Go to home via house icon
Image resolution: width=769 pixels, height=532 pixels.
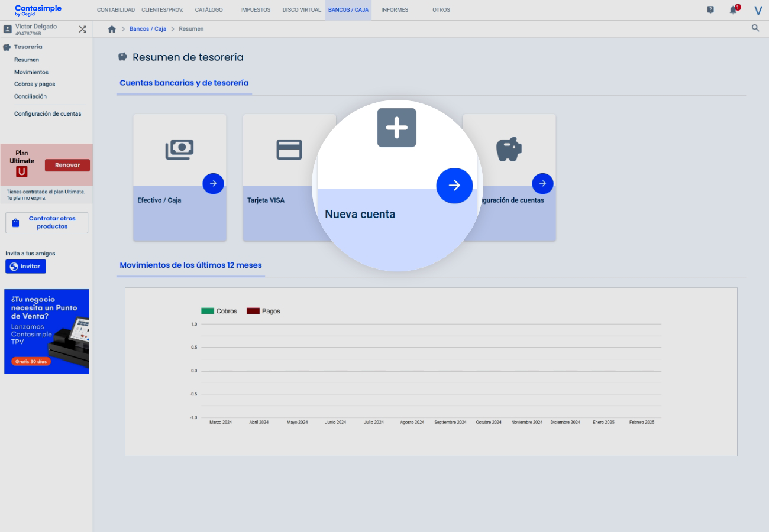coord(112,29)
